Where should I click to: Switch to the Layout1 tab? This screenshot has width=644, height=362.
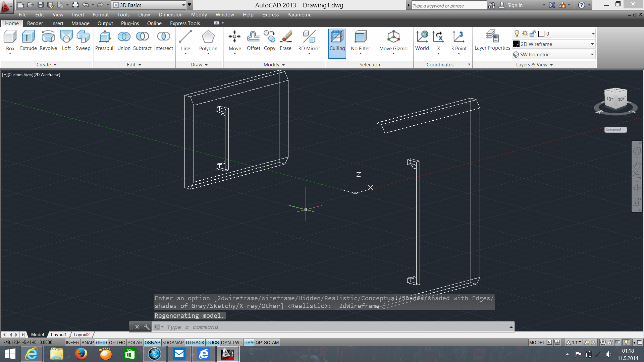click(x=59, y=335)
